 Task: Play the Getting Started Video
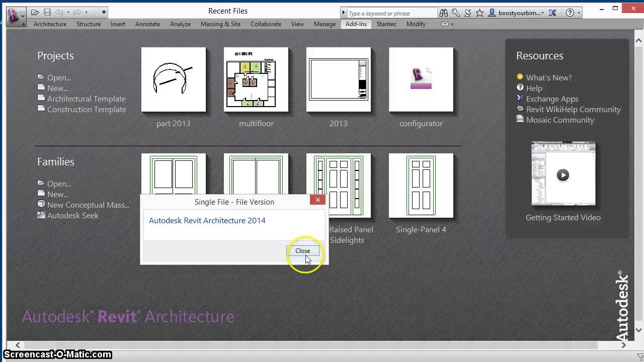pos(563,174)
